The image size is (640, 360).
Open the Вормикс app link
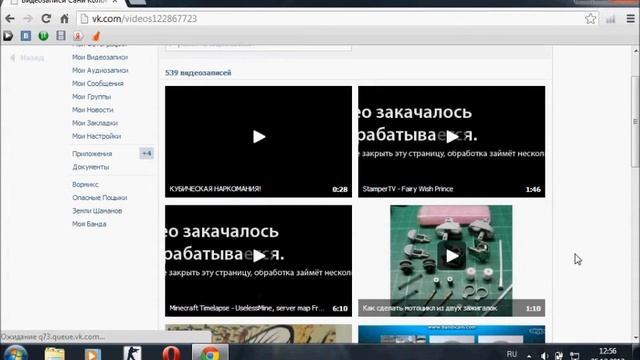pyautogui.click(x=85, y=184)
